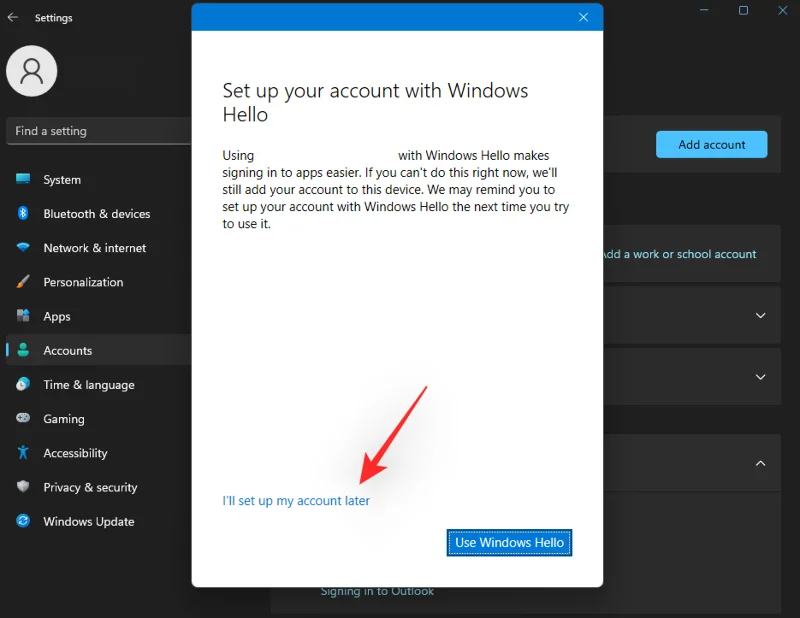Collapse the expanded section with up chevron
The image size is (800, 618).
coord(760,463)
